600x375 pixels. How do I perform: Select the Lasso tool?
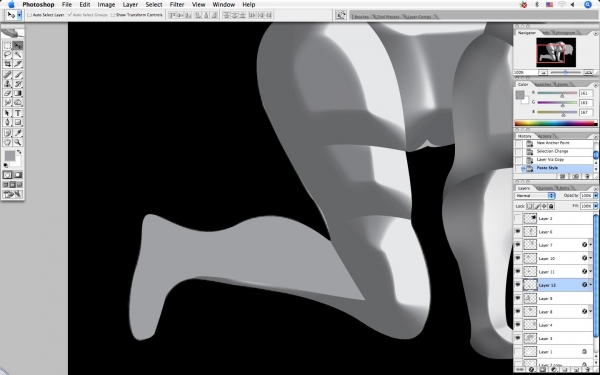(7, 55)
